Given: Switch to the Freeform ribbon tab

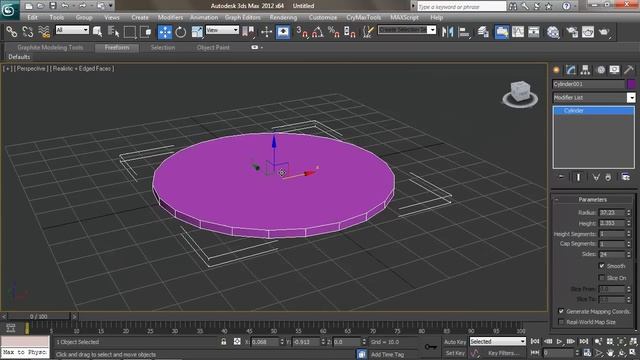Looking at the screenshot, I should click(x=117, y=47).
